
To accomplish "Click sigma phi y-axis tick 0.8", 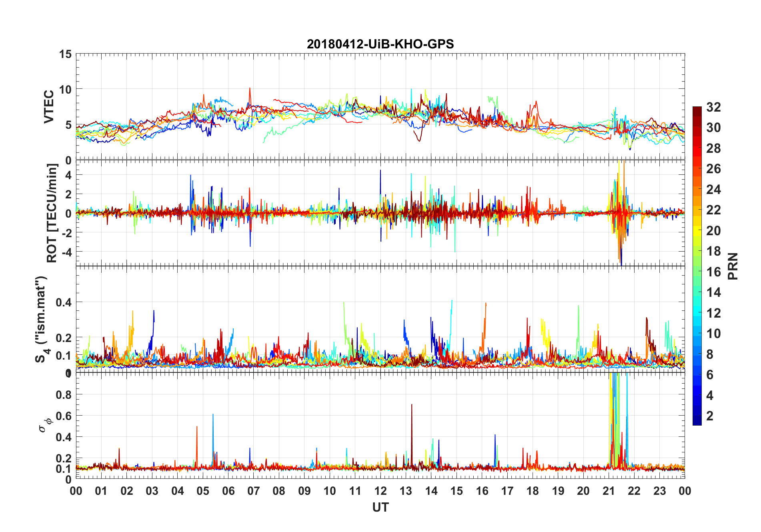I will pyautogui.click(x=64, y=394).
